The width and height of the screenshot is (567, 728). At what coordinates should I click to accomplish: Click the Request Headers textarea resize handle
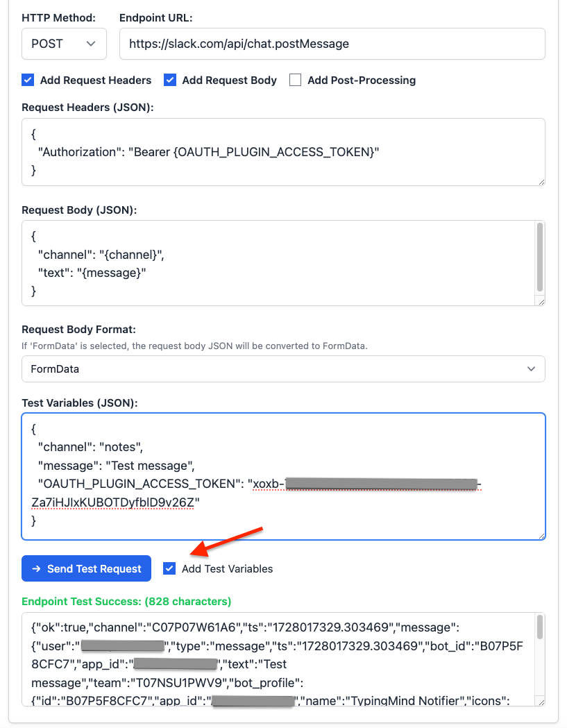[541, 182]
